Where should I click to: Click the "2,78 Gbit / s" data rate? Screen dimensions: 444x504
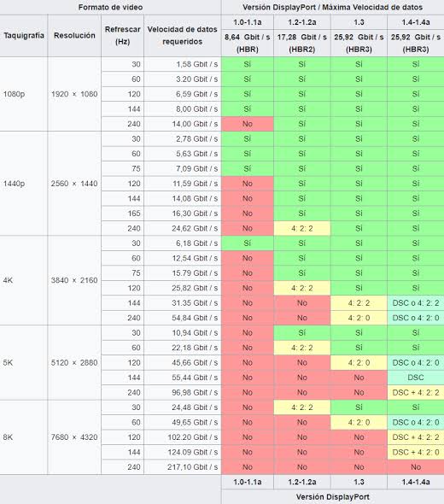(x=197, y=139)
